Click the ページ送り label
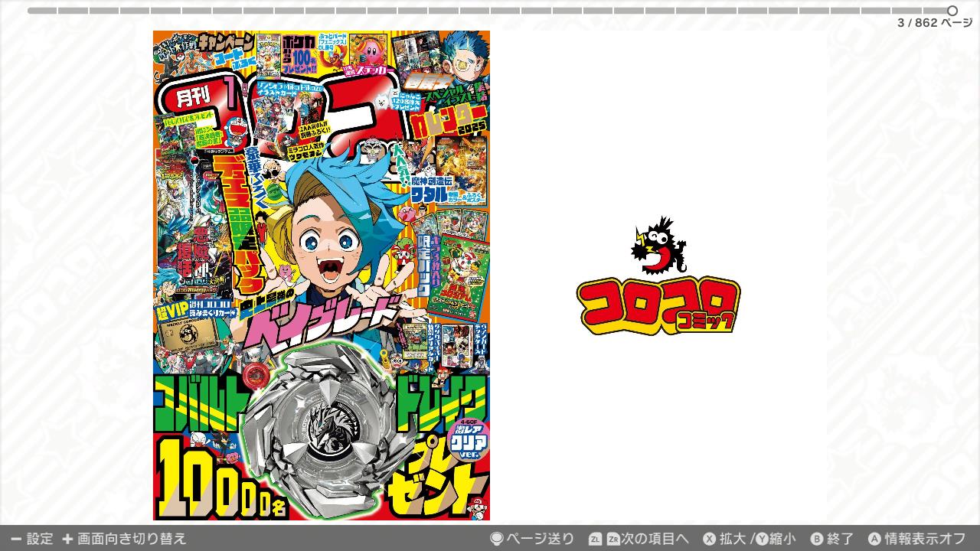The image size is (980, 551). pos(540,539)
